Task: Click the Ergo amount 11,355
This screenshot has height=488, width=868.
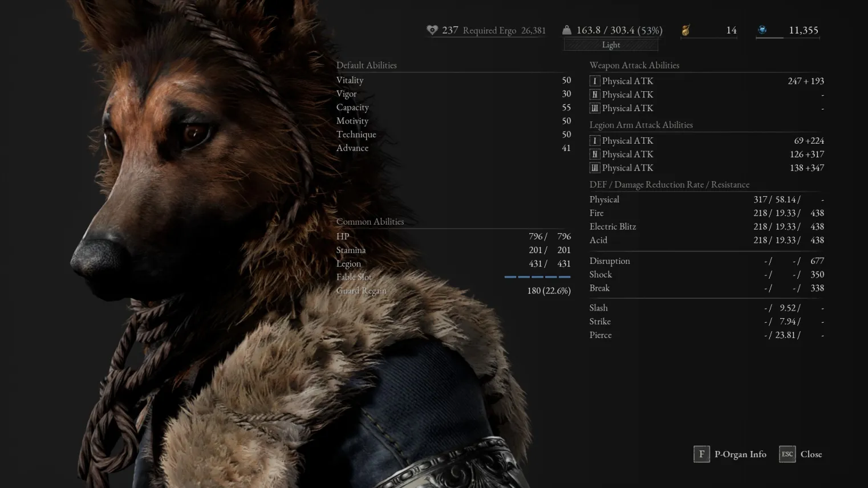Action: click(804, 30)
